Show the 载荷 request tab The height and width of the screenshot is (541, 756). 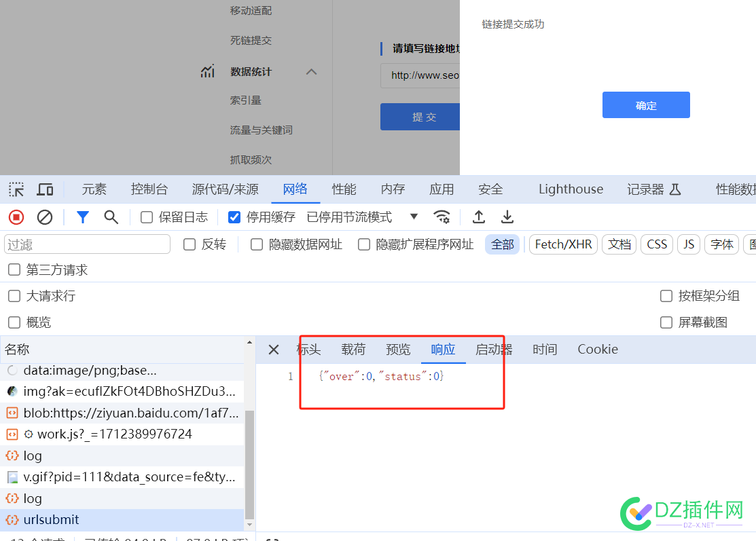tap(353, 350)
